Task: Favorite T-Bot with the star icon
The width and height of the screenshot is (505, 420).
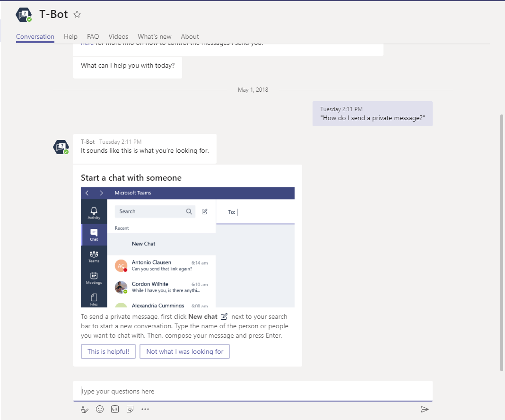Action: (x=77, y=14)
